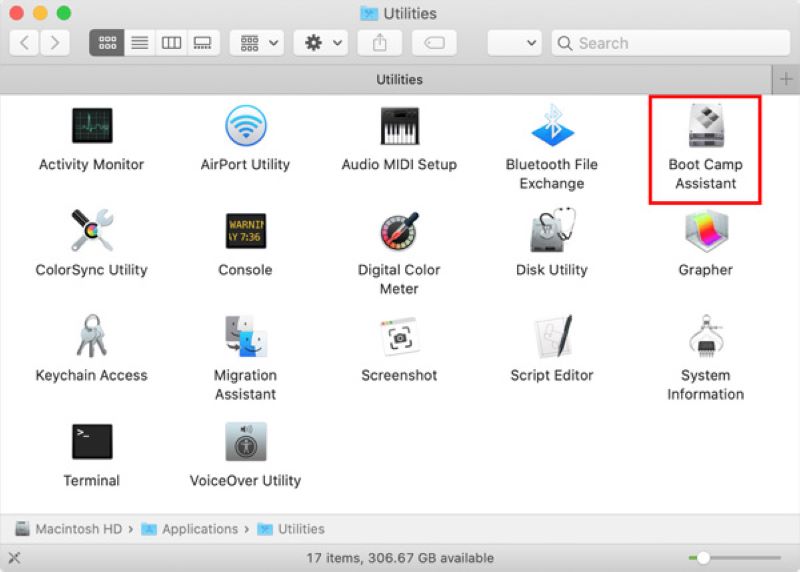Click into the Search field
This screenshot has width=800, height=572.
point(670,42)
